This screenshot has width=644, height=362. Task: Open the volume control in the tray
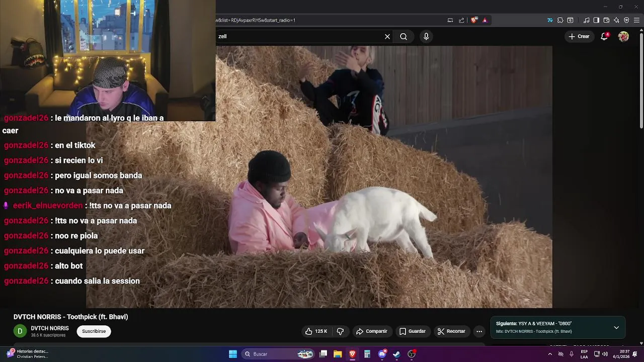605,354
